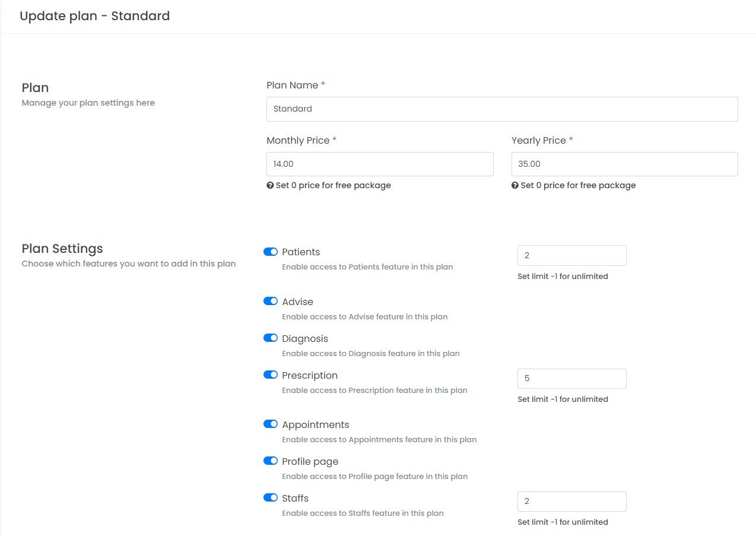This screenshot has height=536, width=756.
Task: Click help icon under Monthly Price
Action: (270, 185)
